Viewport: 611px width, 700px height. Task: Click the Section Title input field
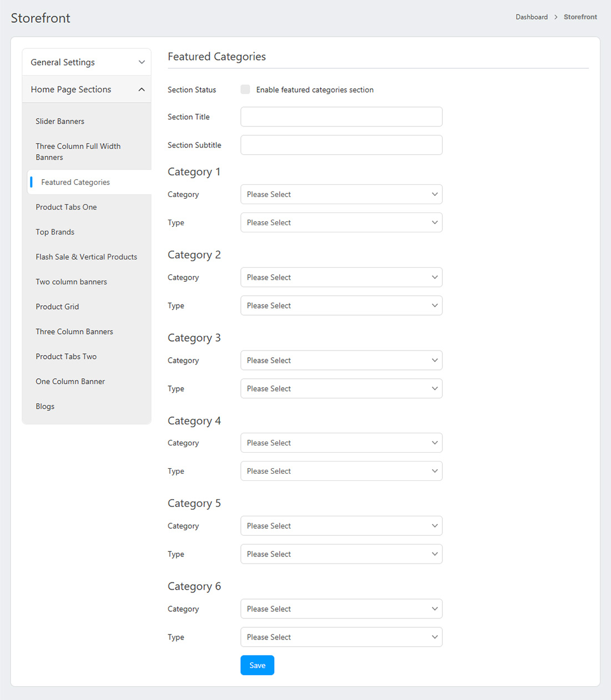coord(341,117)
